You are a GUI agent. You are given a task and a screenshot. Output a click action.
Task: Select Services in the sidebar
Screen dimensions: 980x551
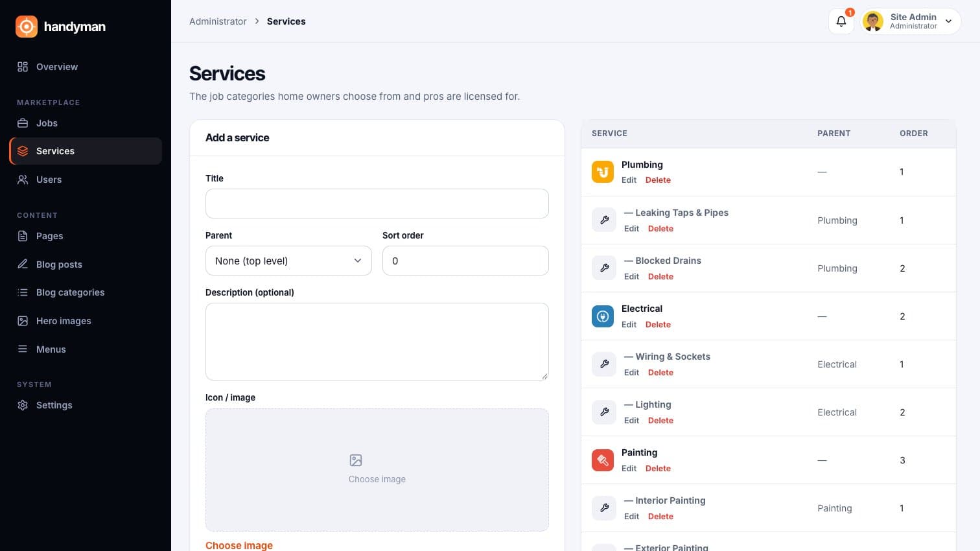tap(86, 151)
